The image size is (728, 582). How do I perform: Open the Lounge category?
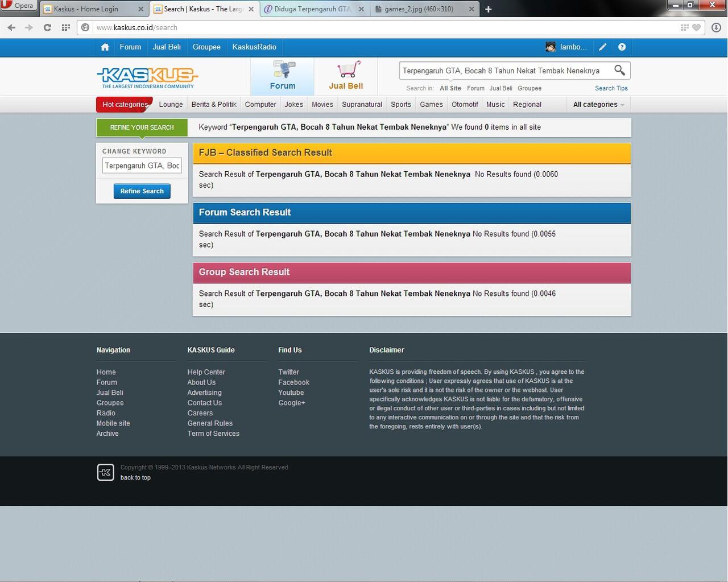(x=171, y=105)
